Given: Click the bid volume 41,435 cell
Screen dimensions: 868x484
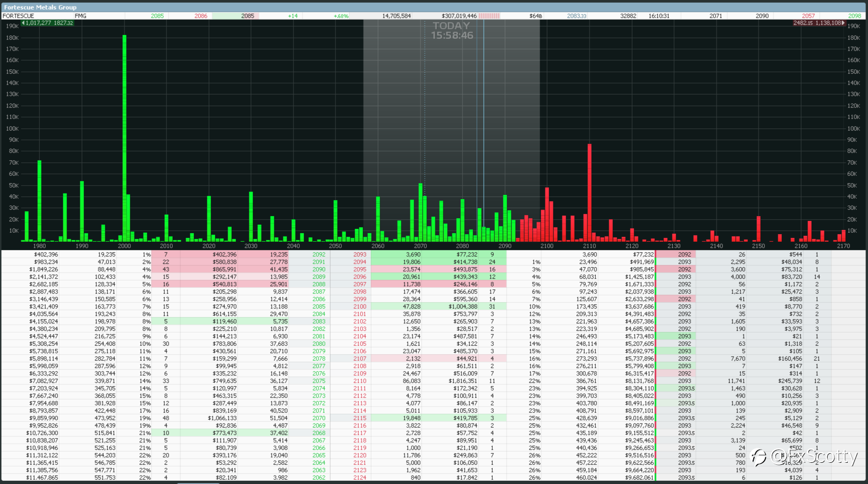Looking at the screenshot, I should tap(279, 269).
